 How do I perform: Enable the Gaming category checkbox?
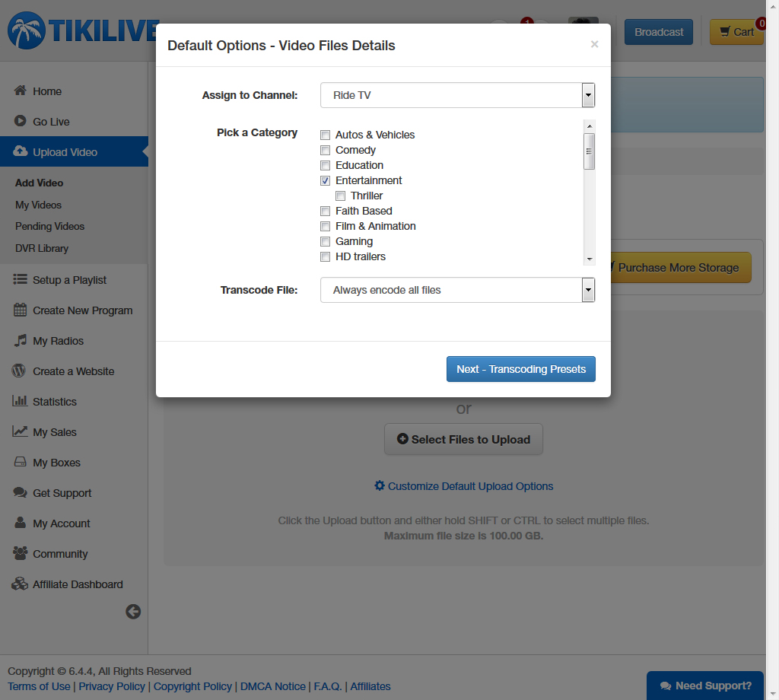[326, 241]
